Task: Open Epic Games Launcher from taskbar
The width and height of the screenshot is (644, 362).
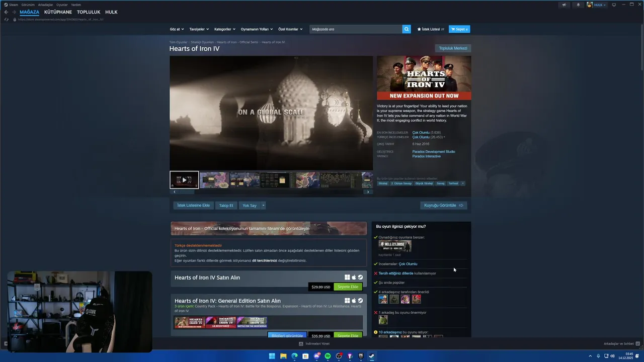Action: coord(361,356)
